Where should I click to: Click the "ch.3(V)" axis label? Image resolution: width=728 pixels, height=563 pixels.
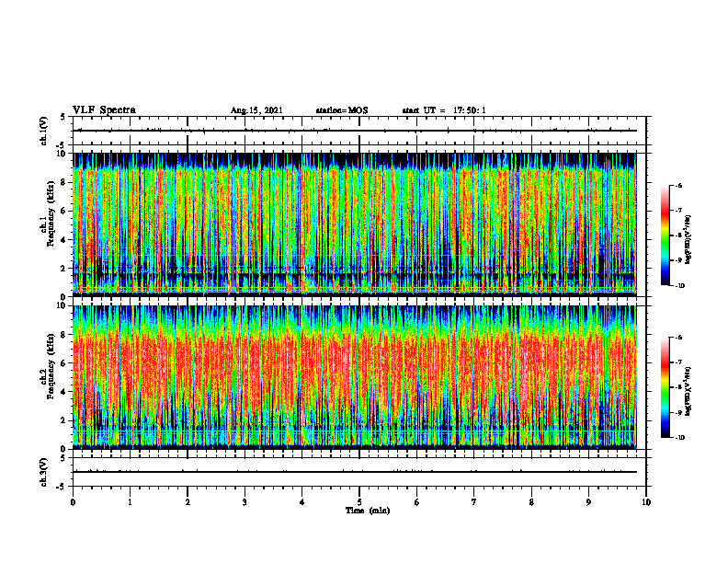[43, 472]
